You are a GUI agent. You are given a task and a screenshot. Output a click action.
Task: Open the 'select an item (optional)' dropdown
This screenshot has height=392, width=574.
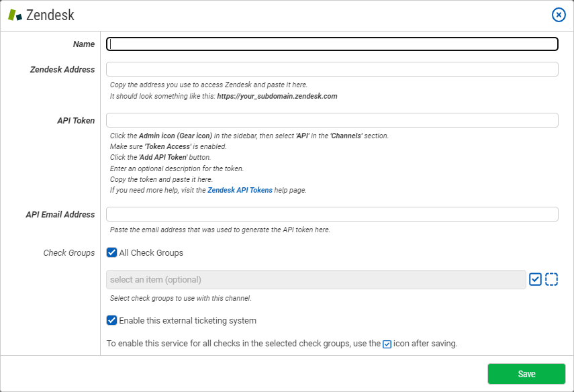316,280
